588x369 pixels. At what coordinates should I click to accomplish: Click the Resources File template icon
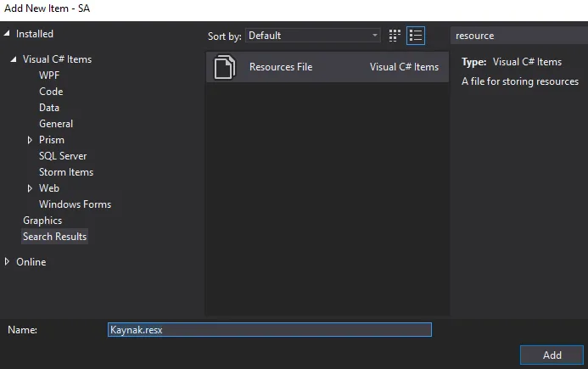coord(224,67)
